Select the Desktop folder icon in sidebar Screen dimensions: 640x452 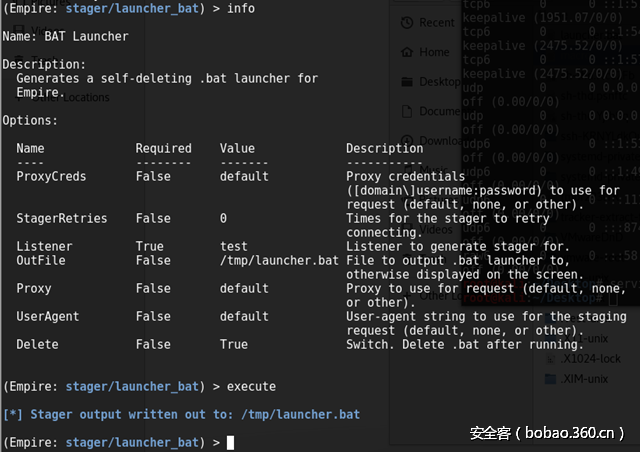(408, 82)
